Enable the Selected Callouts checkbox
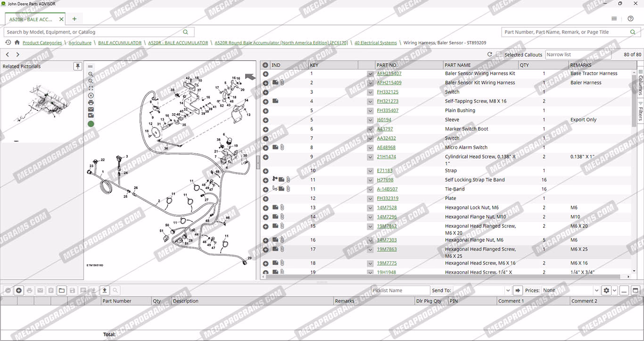644x341 pixels. click(499, 55)
